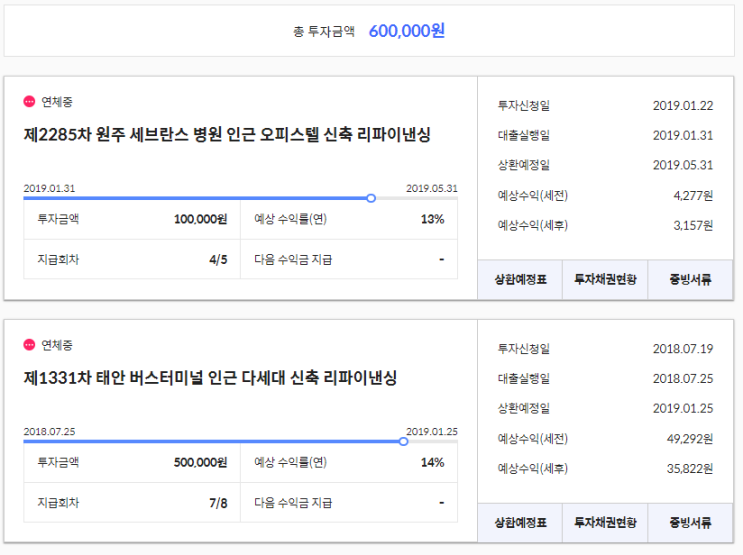The width and height of the screenshot is (743, 555).
Task: Open title 제1331차 태안 버스터미널 인근 다세대
Action: (x=210, y=378)
